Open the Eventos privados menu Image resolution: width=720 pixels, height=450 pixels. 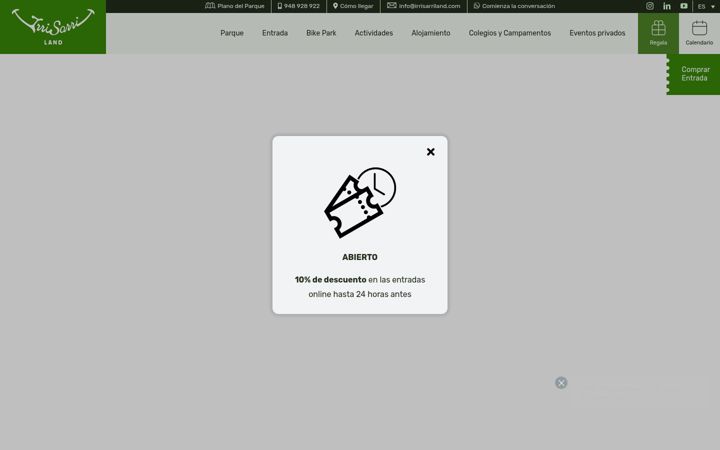597,33
